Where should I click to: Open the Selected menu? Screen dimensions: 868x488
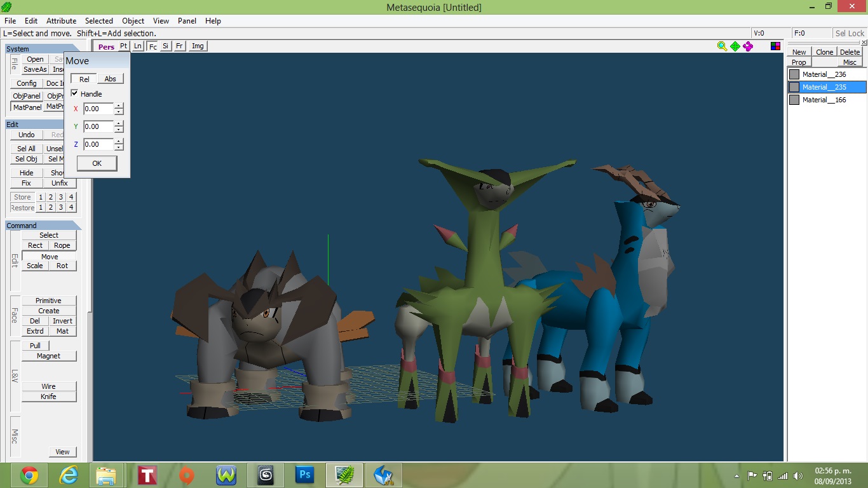(x=99, y=21)
